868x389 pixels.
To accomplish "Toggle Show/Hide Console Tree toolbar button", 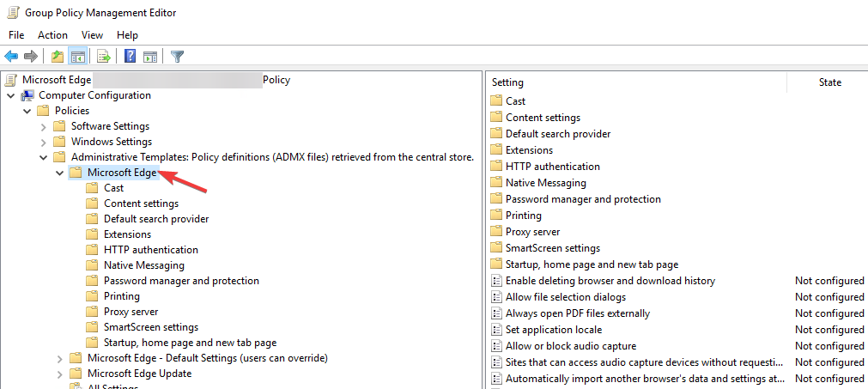I will [77, 57].
